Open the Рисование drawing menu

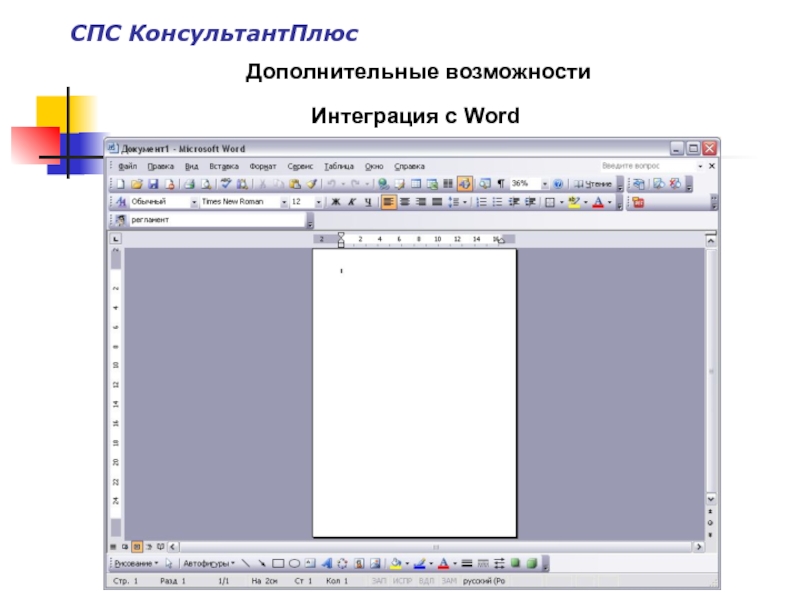(x=136, y=564)
